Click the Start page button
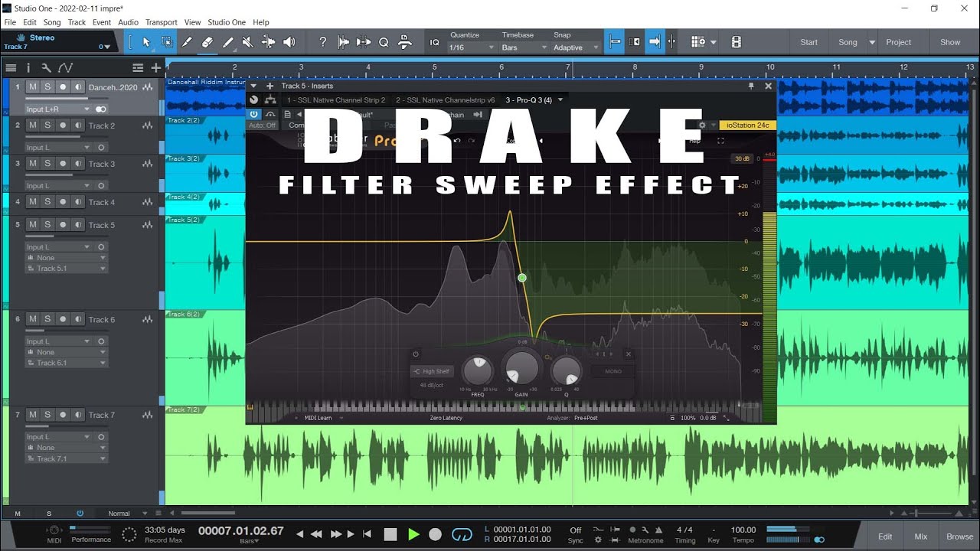Viewport: 980px width, 551px height. 809,42
